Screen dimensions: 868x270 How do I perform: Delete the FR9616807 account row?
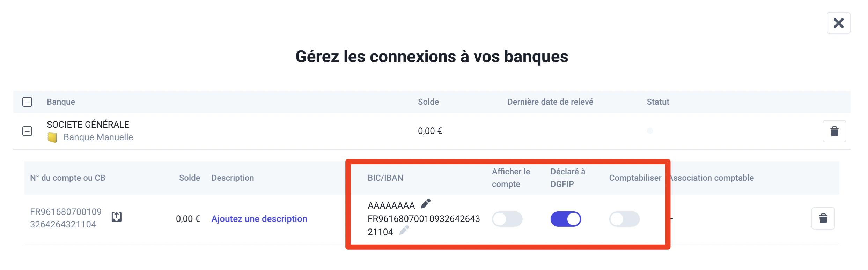[x=823, y=218]
